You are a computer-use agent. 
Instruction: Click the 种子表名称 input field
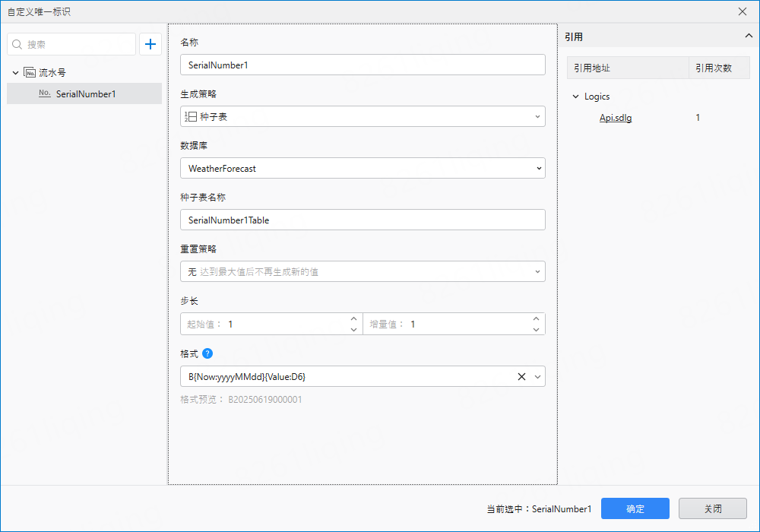click(x=363, y=220)
